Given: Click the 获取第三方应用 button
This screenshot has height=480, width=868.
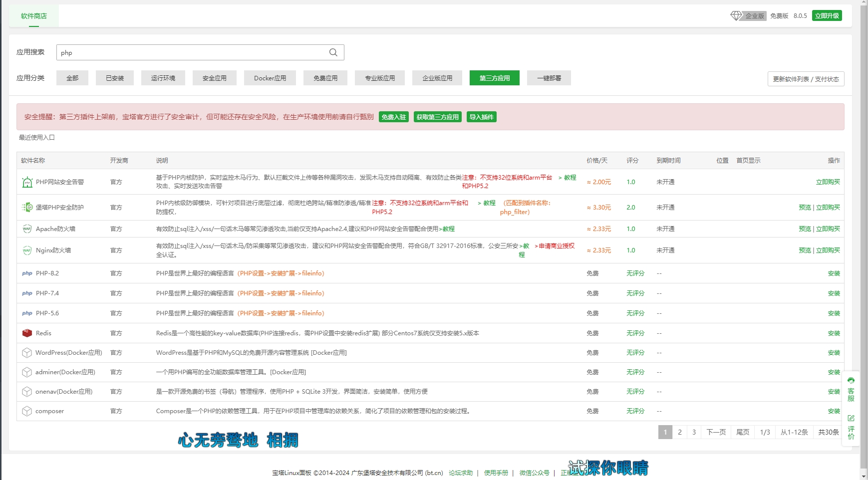Looking at the screenshot, I should click(437, 117).
